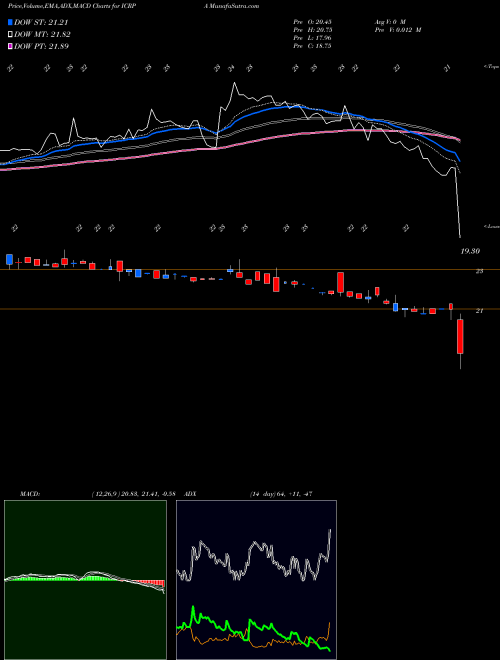
Task: Select the 'DOW ST: 21.21' legend text
Action: click(x=41, y=23)
